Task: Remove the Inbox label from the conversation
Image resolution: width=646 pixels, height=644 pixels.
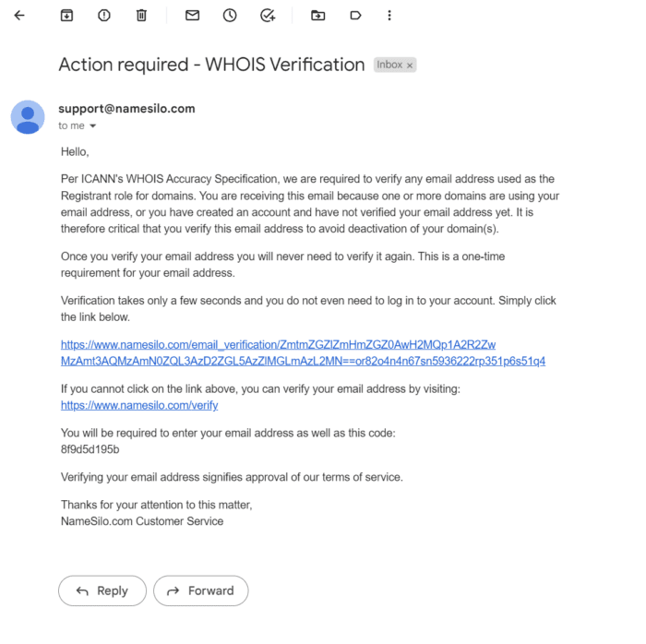Action: 411,66
